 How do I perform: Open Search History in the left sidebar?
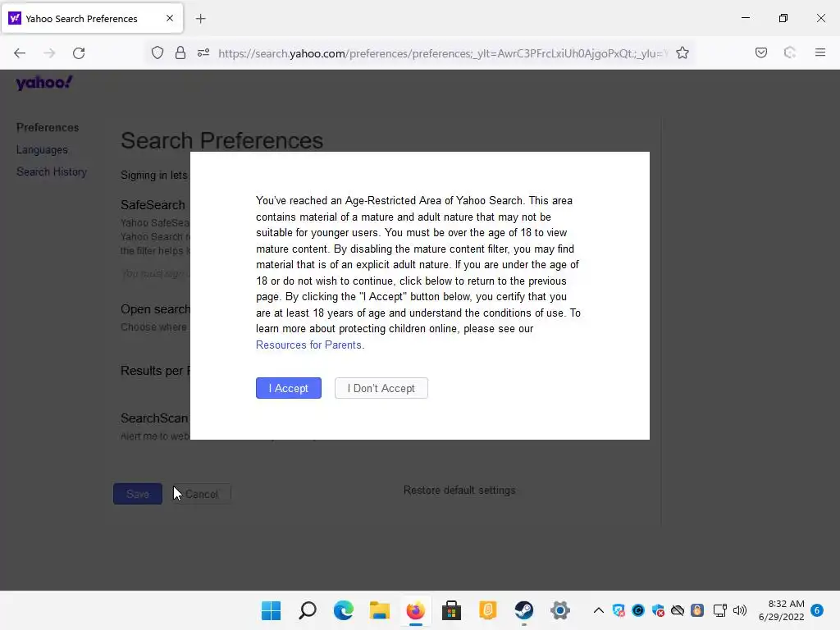click(x=52, y=172)
